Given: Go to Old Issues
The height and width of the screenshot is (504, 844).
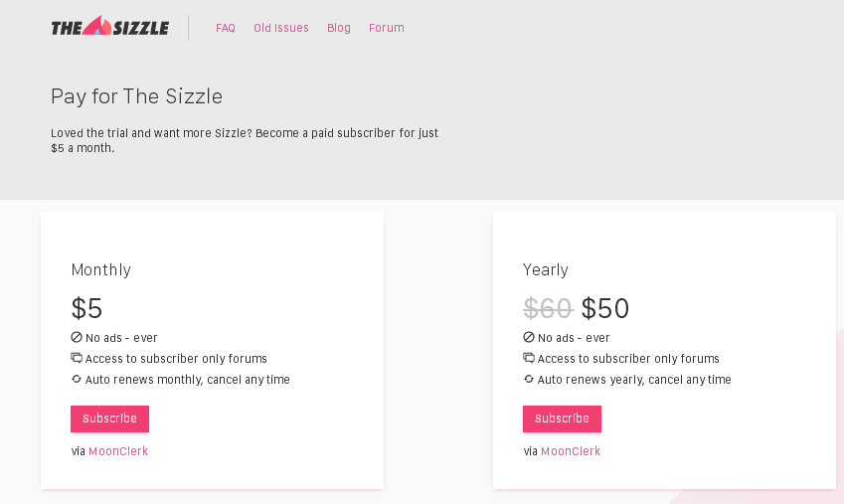Looking at the screenshot, I should coord(281,28).
